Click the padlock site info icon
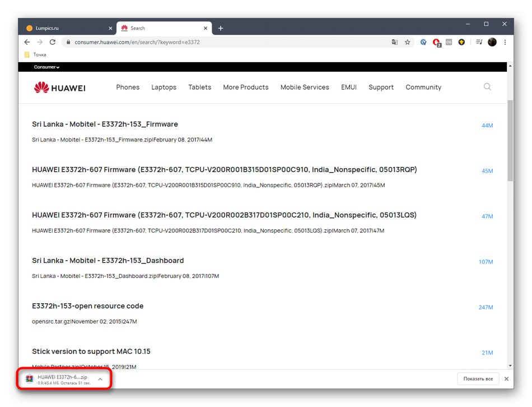 click(x=68, y=42)
